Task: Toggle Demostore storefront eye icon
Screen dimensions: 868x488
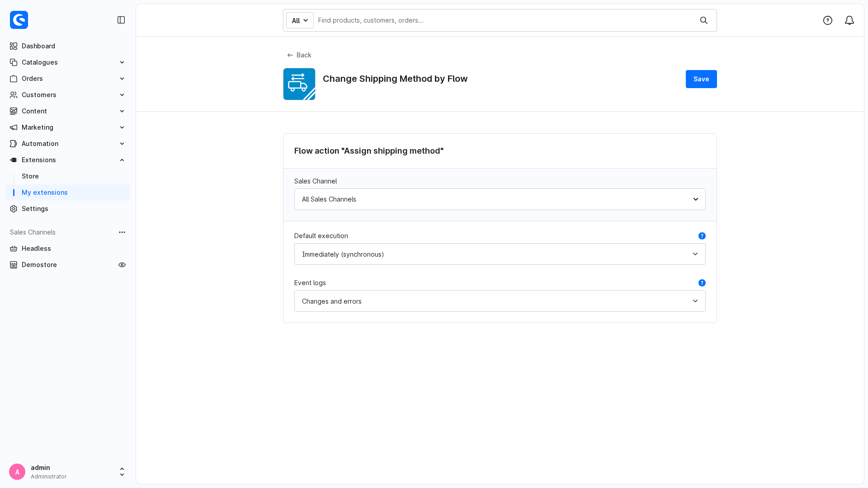Action: pyautogui.click(x=122, y=265)
